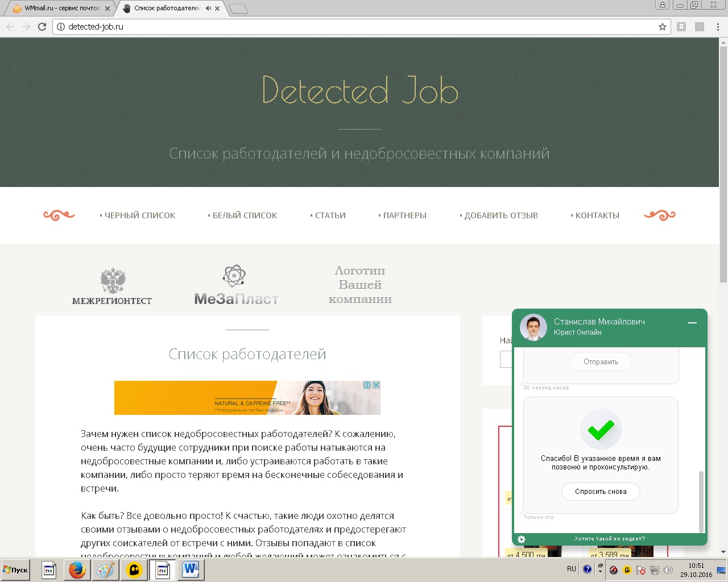
Task: View site information icon in address bar
Action: coord(61,27)
